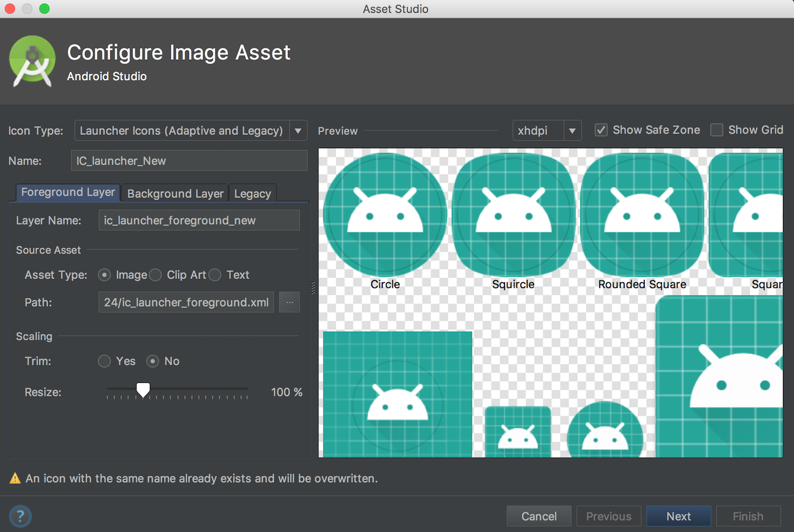Viewport: 794px width, 532px height.
Task: Click the panel splitter handle beside the preview
Action: 313,288
